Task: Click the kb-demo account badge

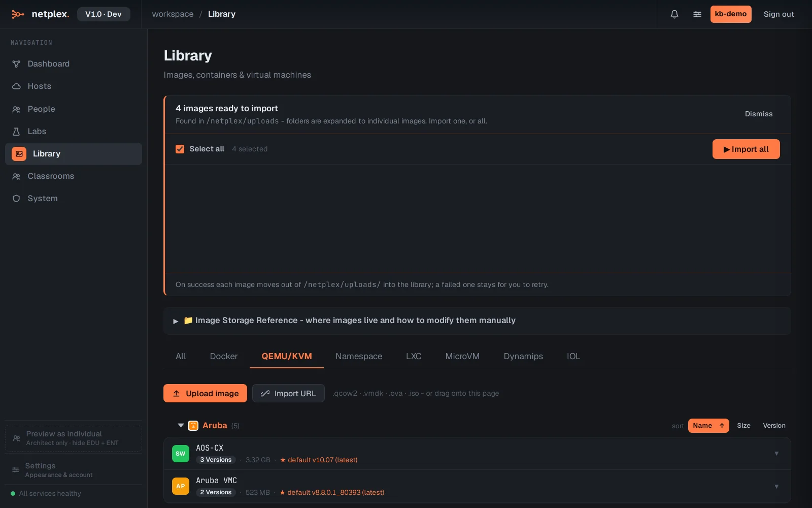Action: click(731, 14)
